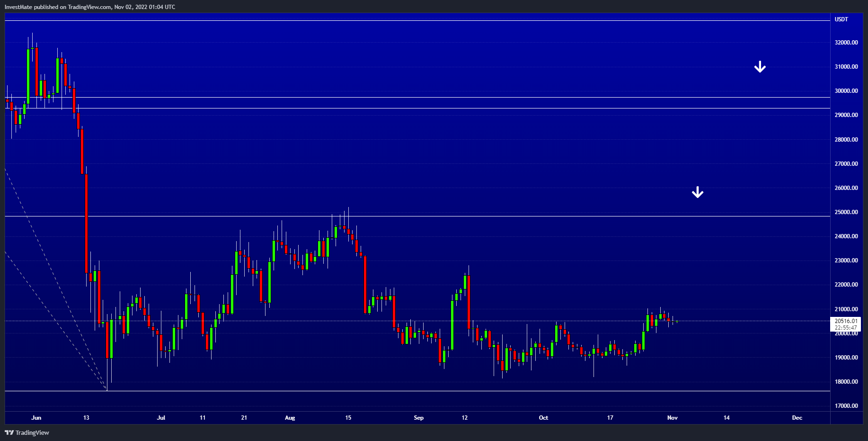
Task: Click the InvestMate published on TradingView.com header
Action: 90,7
